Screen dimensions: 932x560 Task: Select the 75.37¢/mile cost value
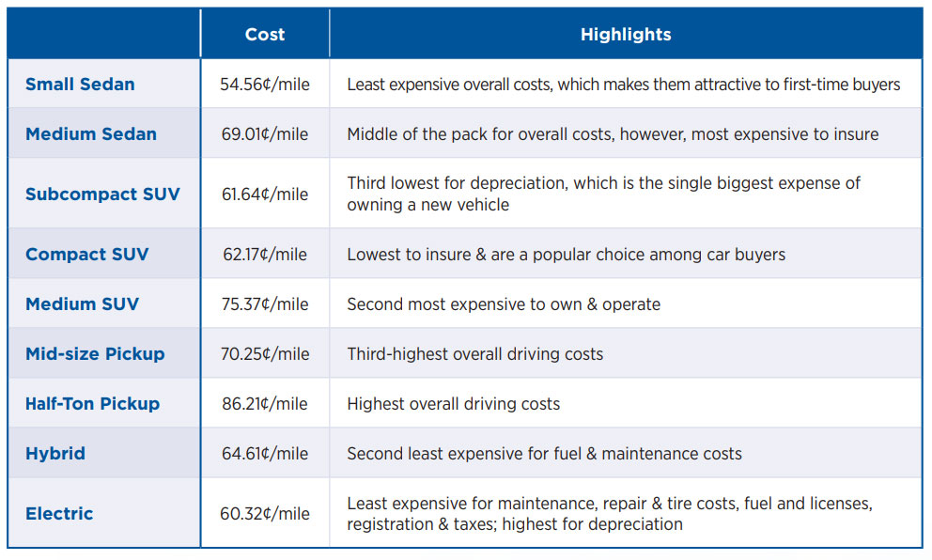[264, 304]
